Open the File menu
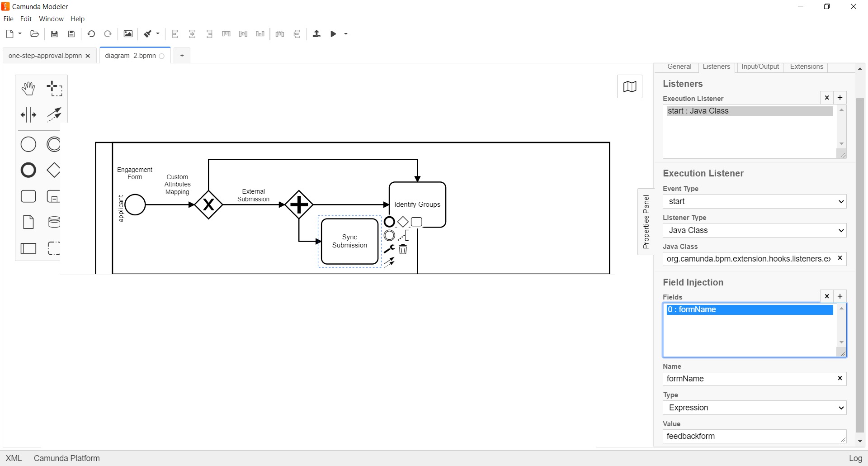 click(x=8, y=19)
